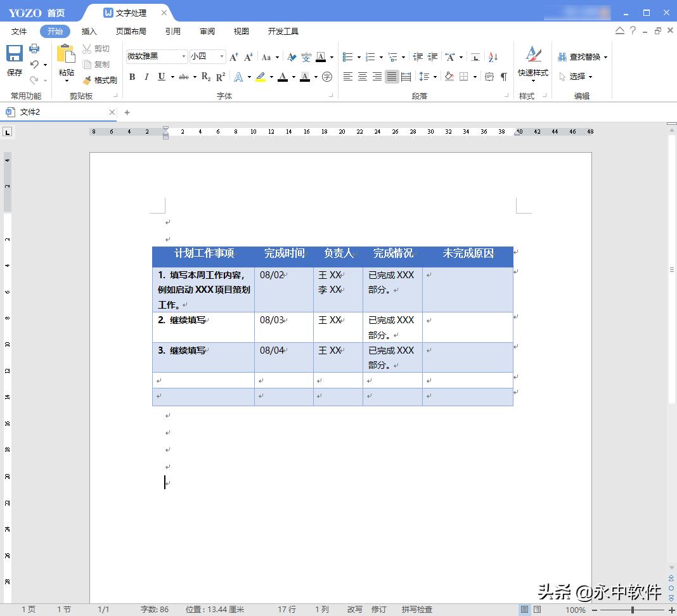This screenshot has height=616, width=677.
Task: Apply subscript with the R₂ icon
Action: point(205,77)
